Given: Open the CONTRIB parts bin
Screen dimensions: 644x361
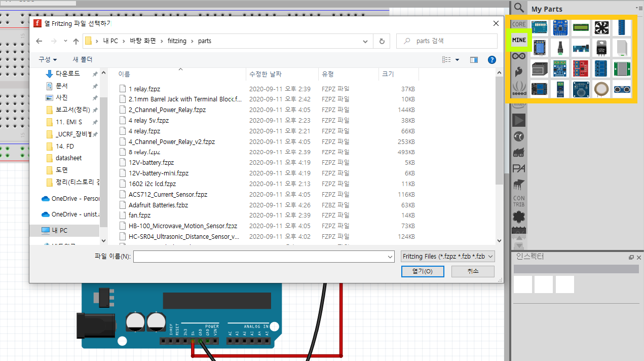Looking at the screenshot, I should point(519,201).
